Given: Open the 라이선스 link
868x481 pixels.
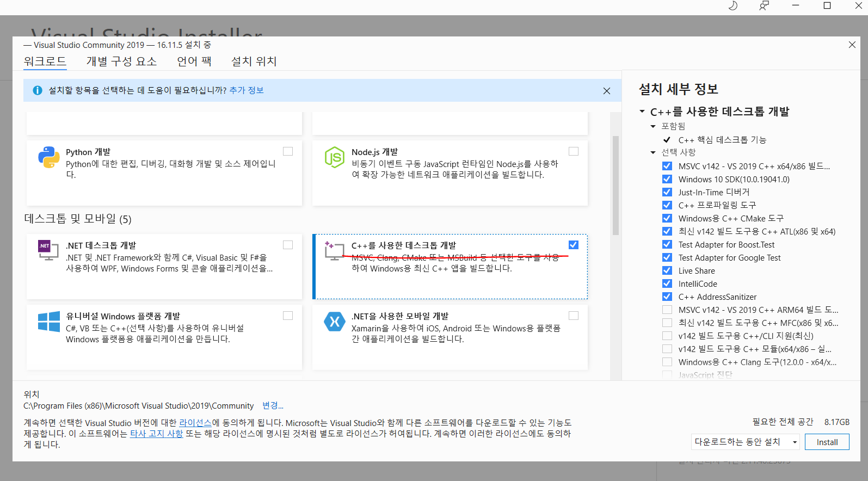Looking at the screenshot, I should (x=195, y=423).
